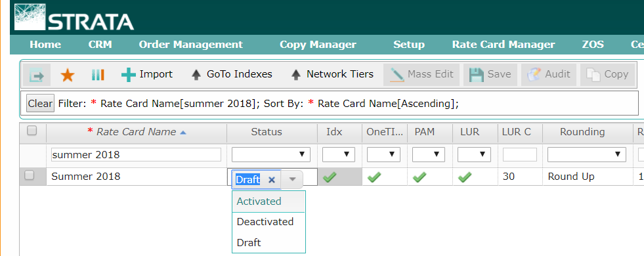This screenshot has width=644, height=256.
Task: Click the GoTo Indexes button label
Action: [x=240, y=74]
